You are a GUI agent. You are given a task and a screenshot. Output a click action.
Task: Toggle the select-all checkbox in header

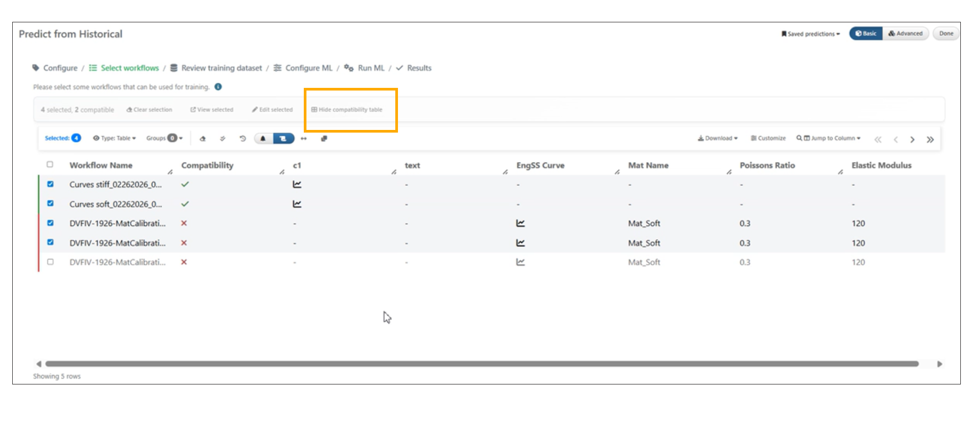(x=50, y=165)
